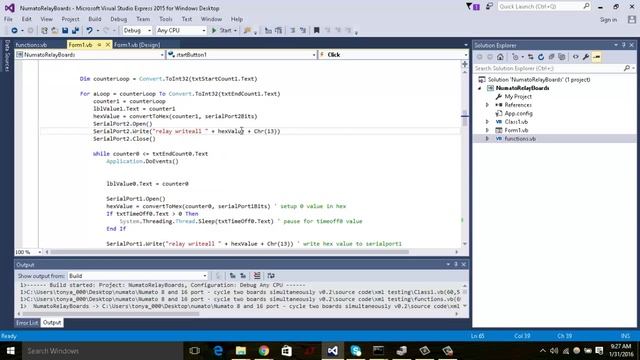Click the Undo arrow icon
The image size is (640, 360).
pos(89,31)
